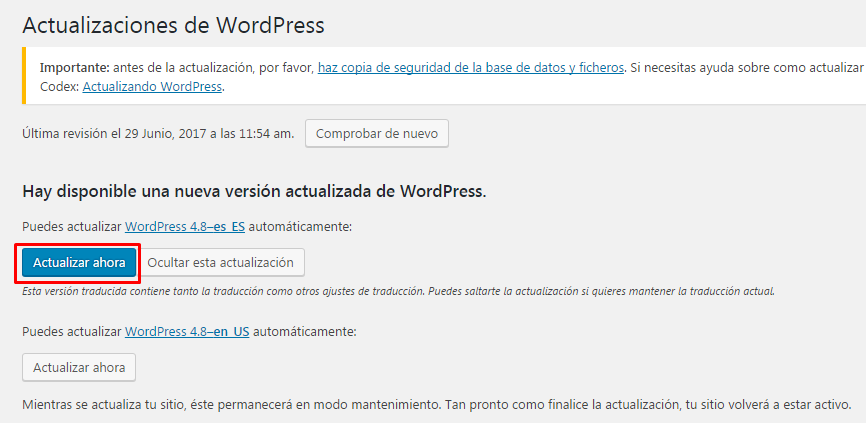The height and width of the screenshot is (423, 866).
Task: Click the italic 'Esta versión traducida contiene' note
Action: tap(399, 291)
